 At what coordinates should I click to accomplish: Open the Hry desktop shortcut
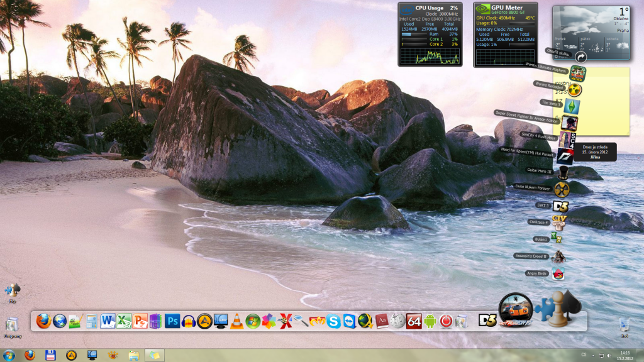coord(13,293)
